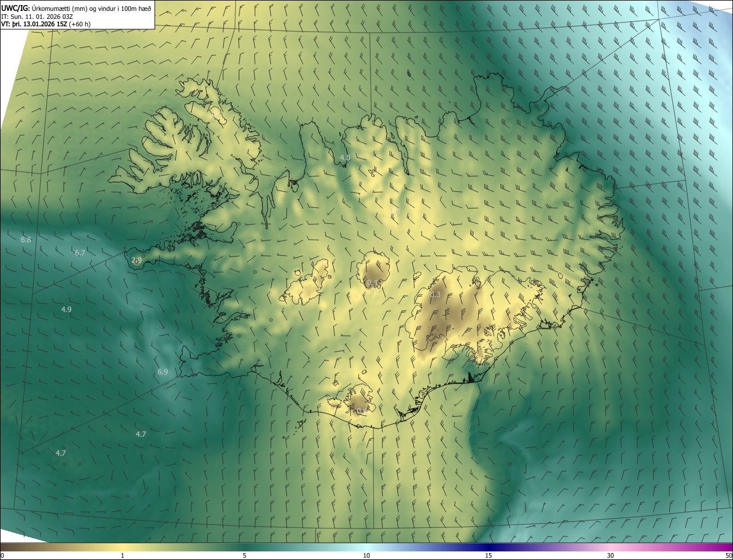Pick the dark blue colorbar segment near 15
The image size is (733, 560).
click(x=488, y=547)
